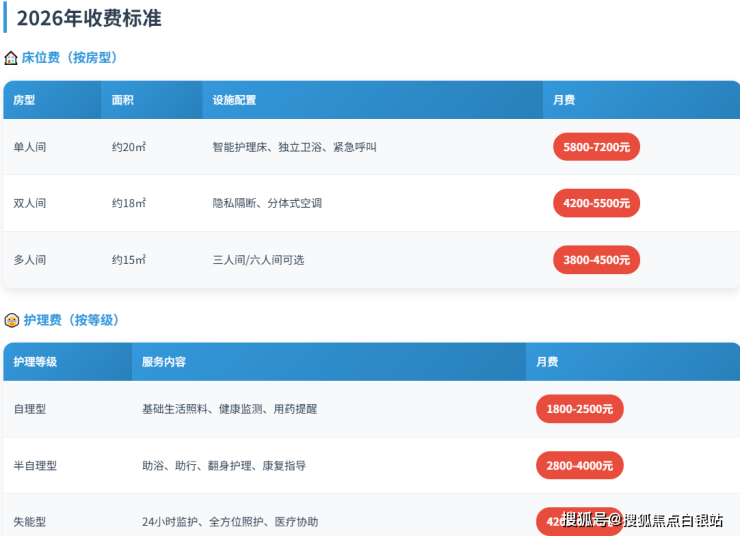Select the 3800-4500元 price badge
This screenshot has height=536, width=740.
click(596, 260)
